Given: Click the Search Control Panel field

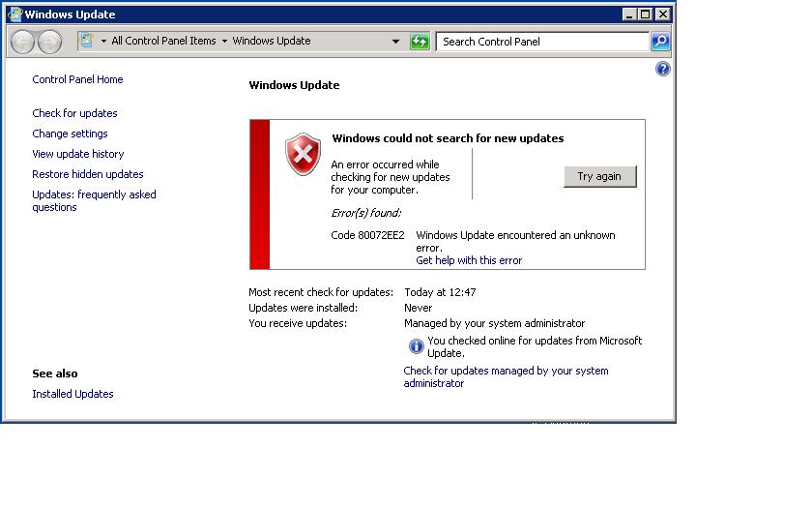Looking at the screenshot, I should pos(542,42).
